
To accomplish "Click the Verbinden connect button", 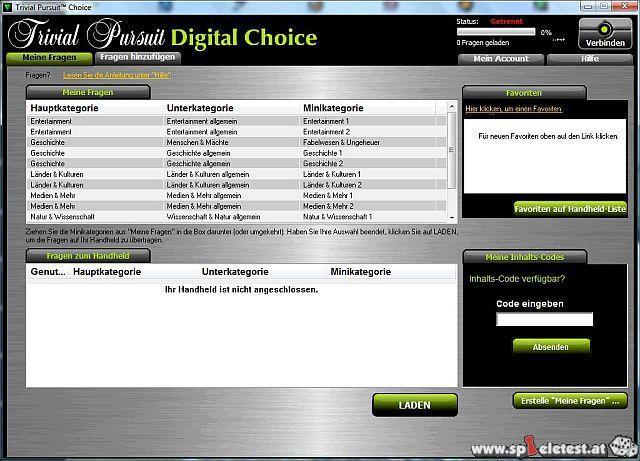I will [605, 34].
